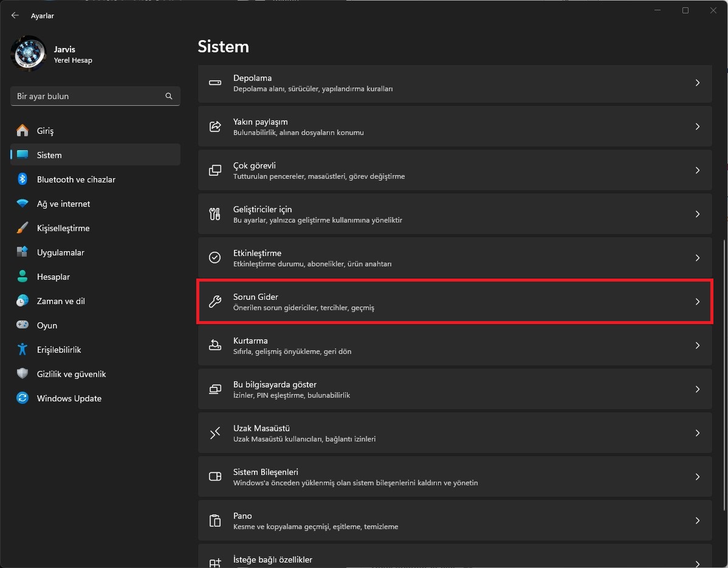This screenshot has height=568, width=728.
Task: Open Pano using its clipboard icon
Action: 215,520
